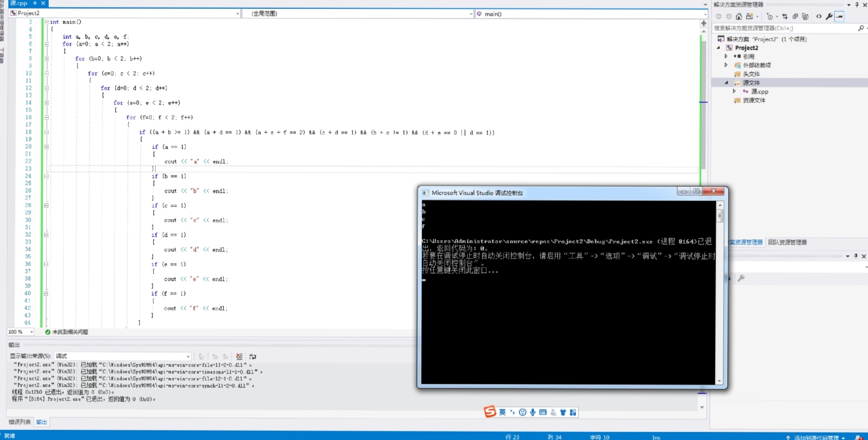Screen dimensions: 868x440
Task: Click the console window vertical scrollbar
Action: coord(720,293)
